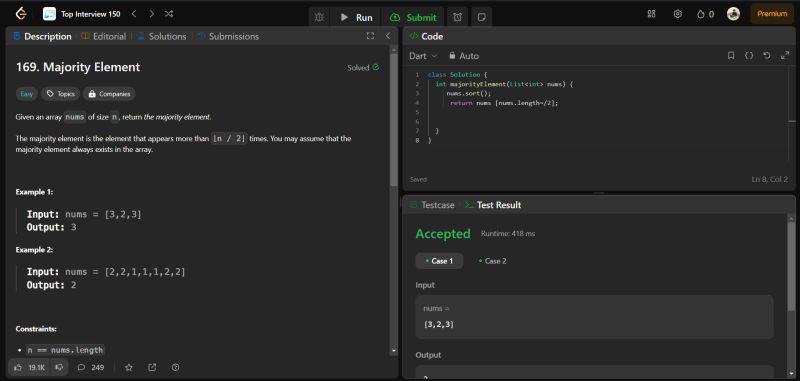Switch to the Editorial tab
This screenshot has width=800, height=381.
104,36
